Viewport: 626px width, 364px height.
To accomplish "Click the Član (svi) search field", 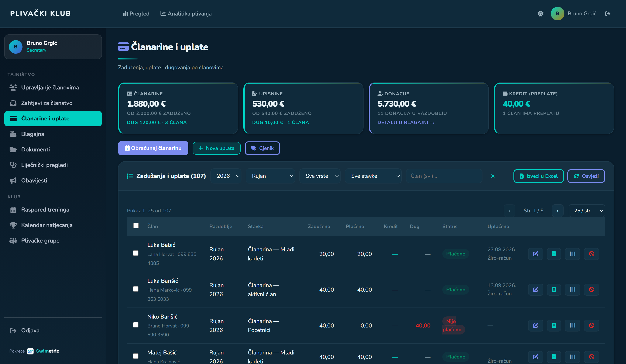I will [444, 176].
